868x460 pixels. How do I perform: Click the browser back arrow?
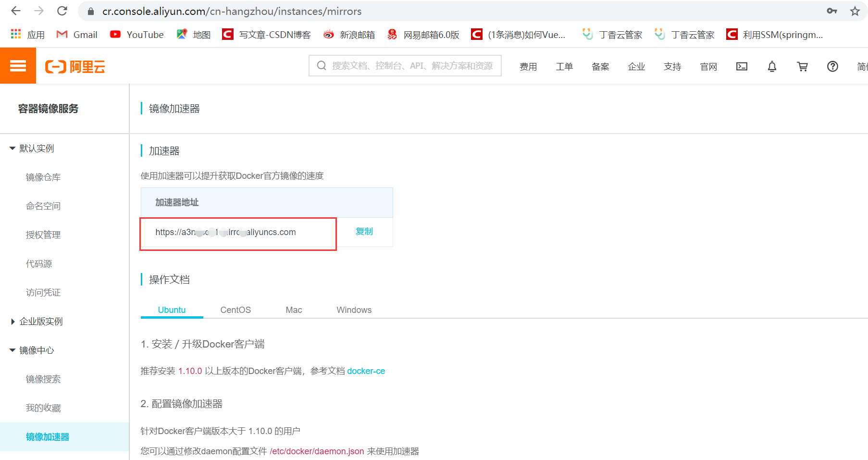(16, 11)
